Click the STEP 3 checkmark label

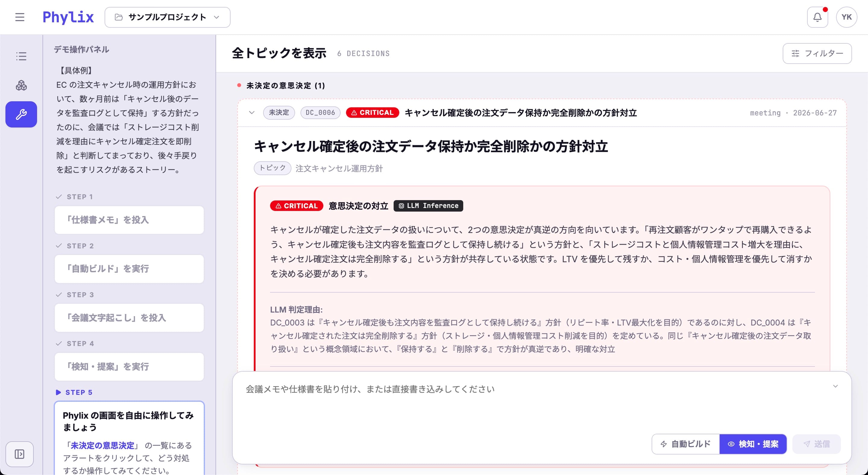pos(74,294)
